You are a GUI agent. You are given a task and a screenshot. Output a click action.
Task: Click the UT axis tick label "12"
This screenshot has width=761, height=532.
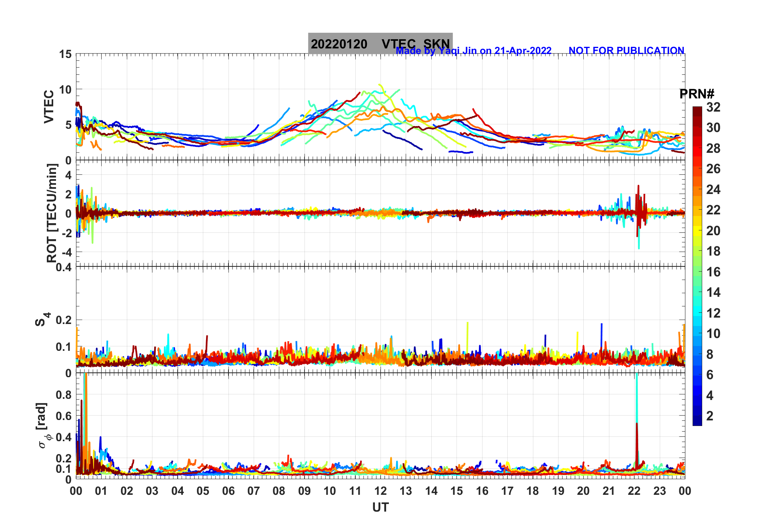380,491
